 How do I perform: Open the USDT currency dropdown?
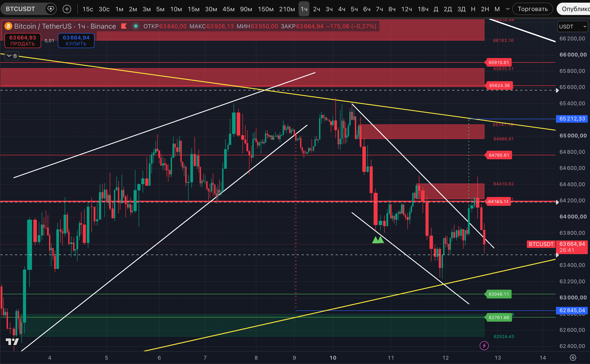tap(572, 26)
